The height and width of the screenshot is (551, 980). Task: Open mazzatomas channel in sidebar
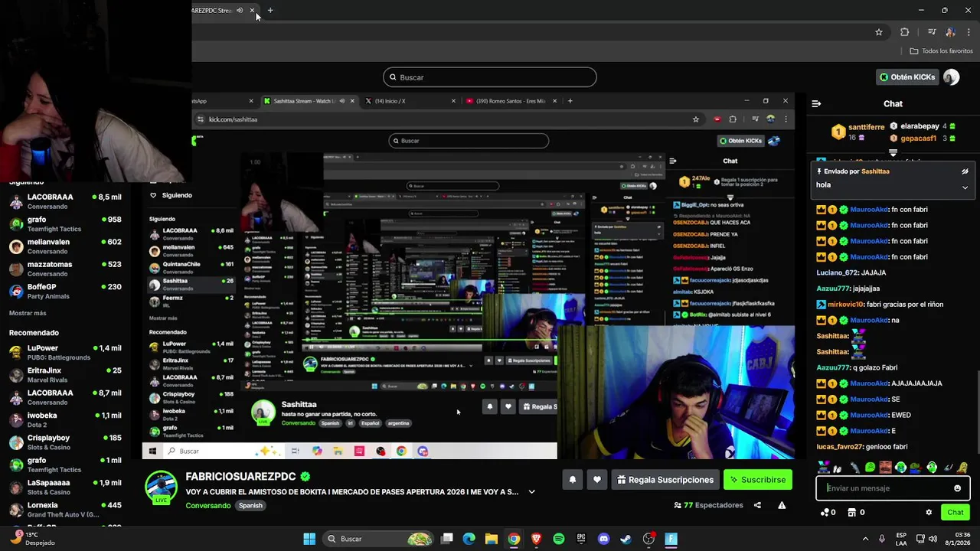click(65, 268)
